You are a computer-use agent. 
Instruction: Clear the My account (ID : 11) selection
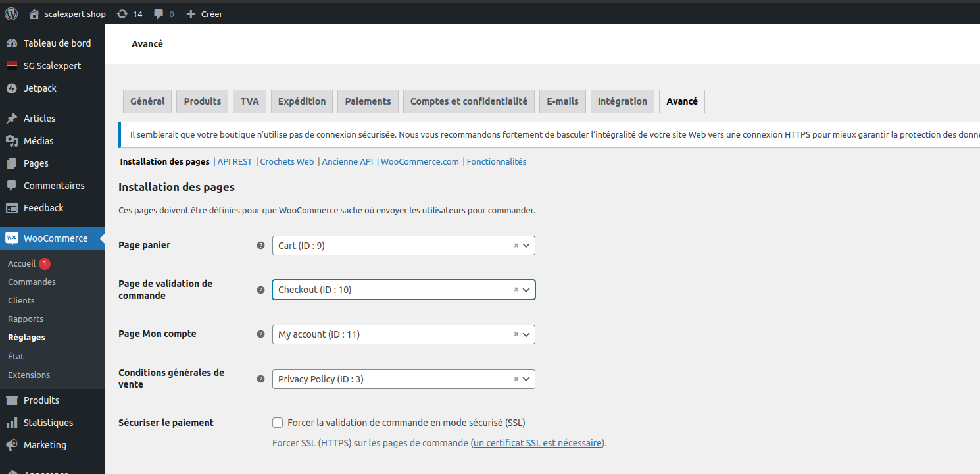click(x=516, y=334)
